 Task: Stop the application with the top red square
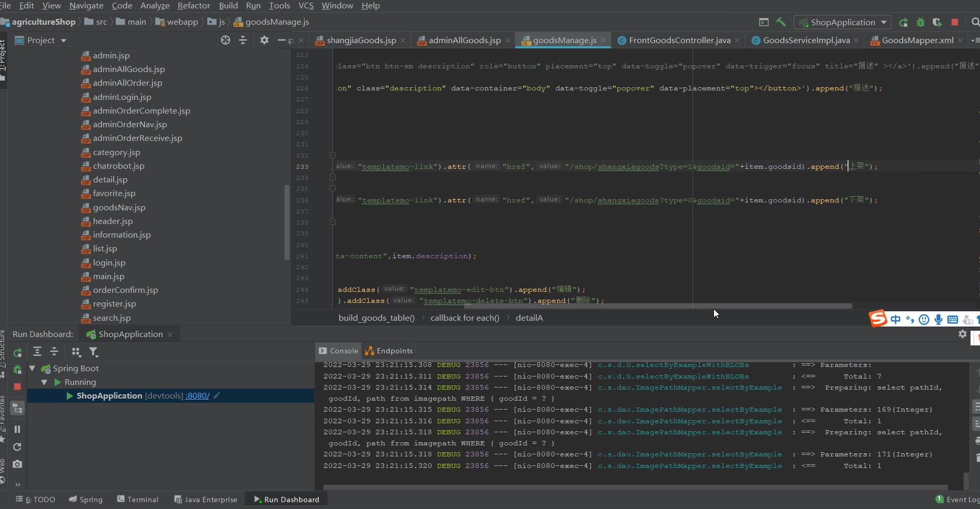(x=955, y=22)
